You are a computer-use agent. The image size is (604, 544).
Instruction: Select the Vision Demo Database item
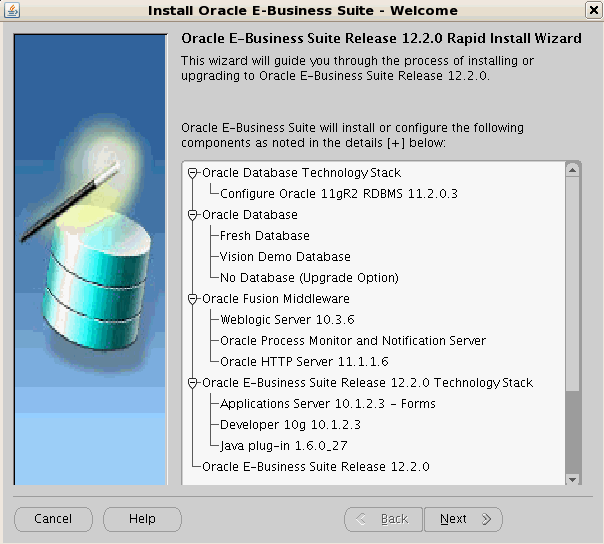click(x=285, y=257)
